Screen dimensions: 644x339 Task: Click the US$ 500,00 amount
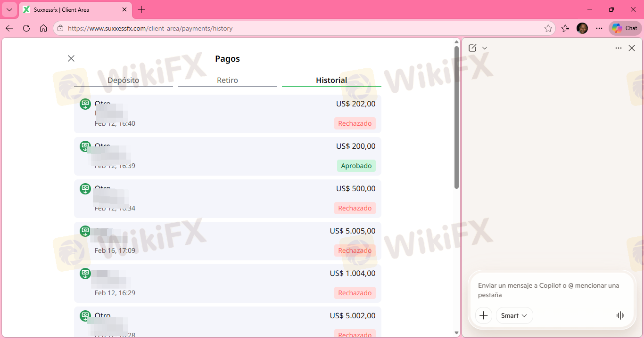coord(356,188)
